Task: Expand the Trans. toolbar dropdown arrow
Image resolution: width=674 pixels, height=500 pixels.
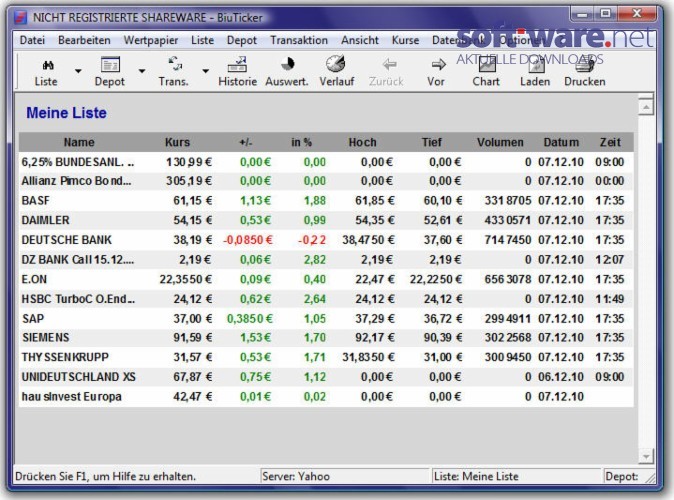Action: click(206, 71)
